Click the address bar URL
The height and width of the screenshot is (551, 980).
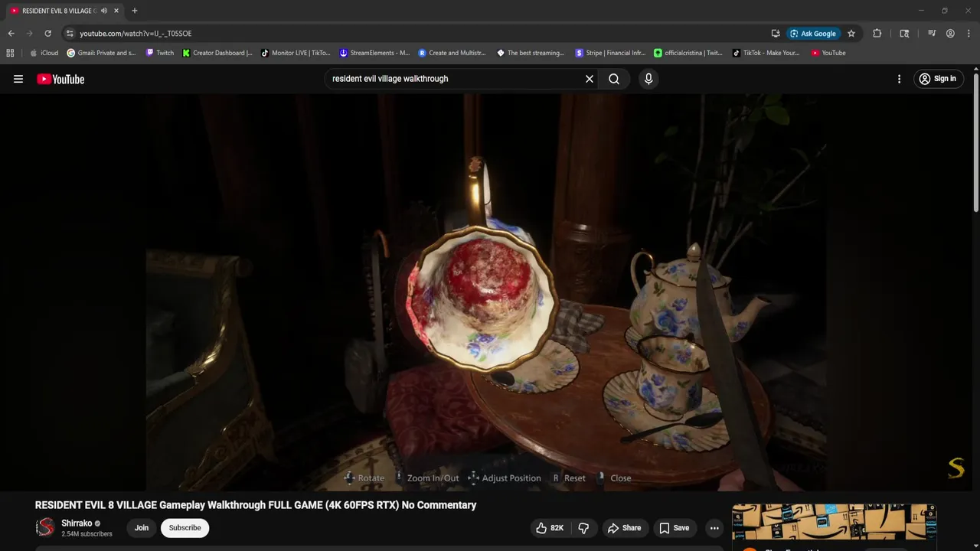click(x=136, y=34)
